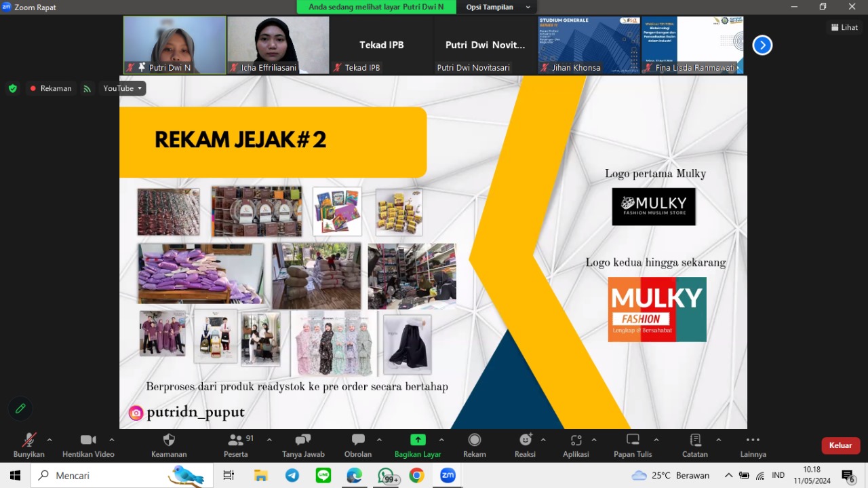Image resolution: width=868 pixels, height=488 pixels.
Task: Click the screen-sharing notice for Putri Dwi N
Action: 376,7
